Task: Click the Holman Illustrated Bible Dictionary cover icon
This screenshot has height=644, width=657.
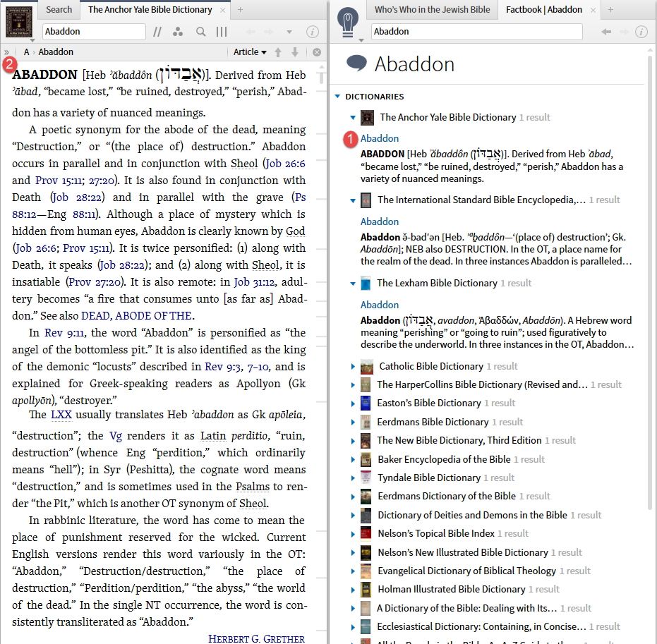Action: pos(366,590)
